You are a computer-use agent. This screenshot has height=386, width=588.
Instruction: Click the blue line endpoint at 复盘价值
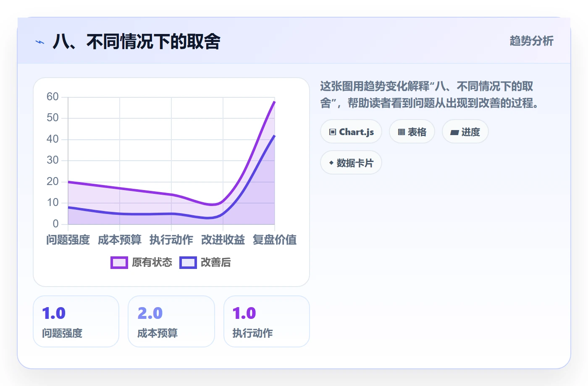(274, 136)
